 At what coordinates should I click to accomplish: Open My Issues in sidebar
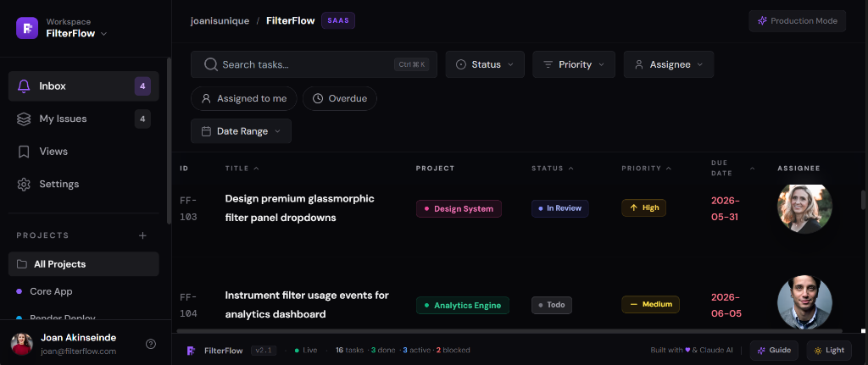(84, 119)
